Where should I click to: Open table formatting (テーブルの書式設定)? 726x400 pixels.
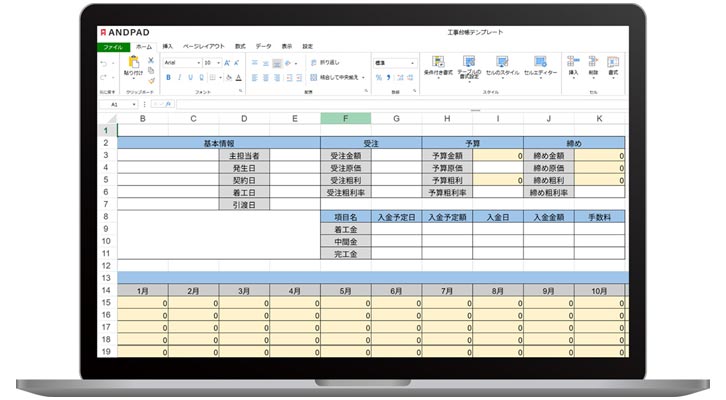(x=470, y=65)
